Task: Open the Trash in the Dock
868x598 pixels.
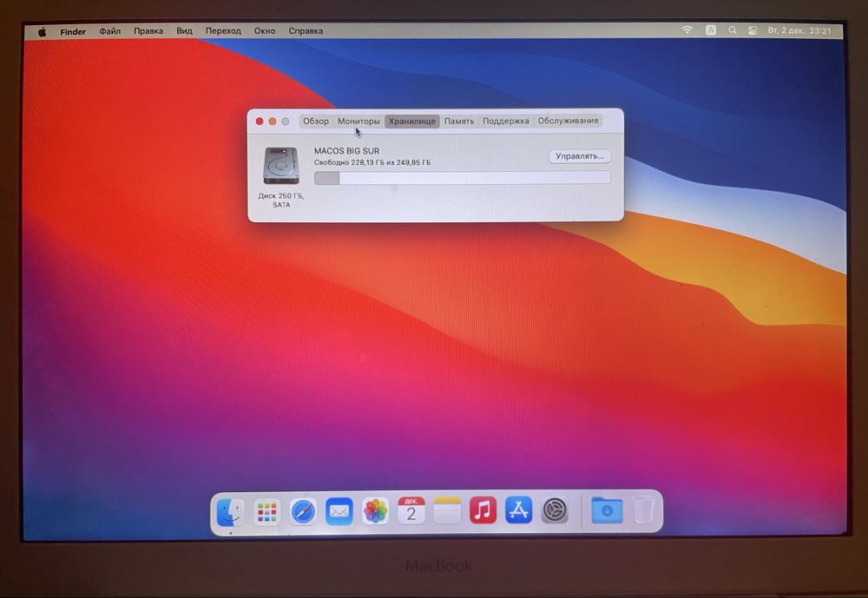Action: pyautogui.click(x=642, y=510)
